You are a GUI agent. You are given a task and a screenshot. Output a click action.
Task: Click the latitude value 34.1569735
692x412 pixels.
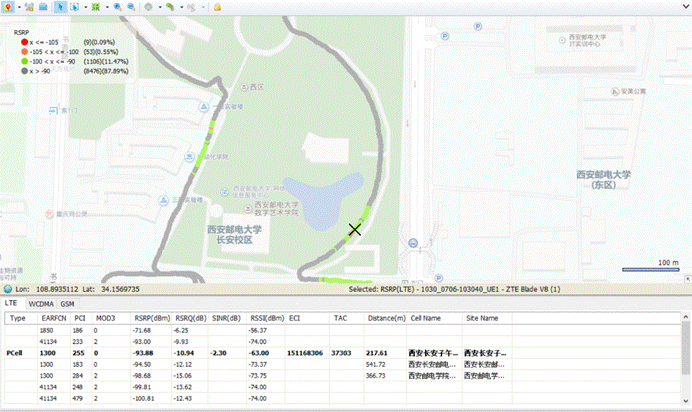(x=120, y=289)
